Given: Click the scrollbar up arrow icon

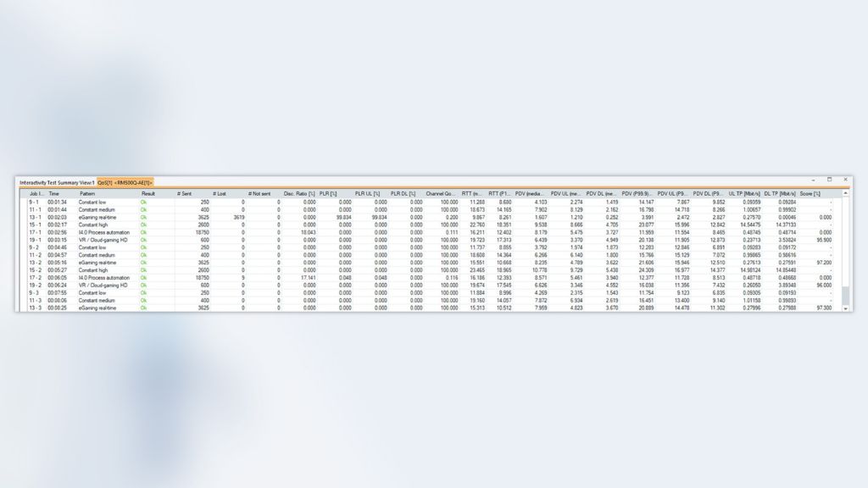Looking at the screenshot, I should [845, 192].
